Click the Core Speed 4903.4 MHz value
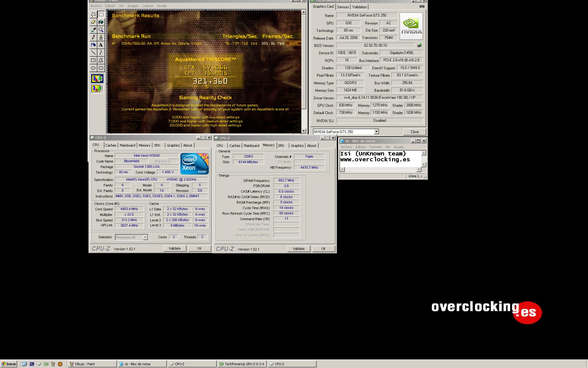This screenshot has height=368, width=588. tap(129, 209)
